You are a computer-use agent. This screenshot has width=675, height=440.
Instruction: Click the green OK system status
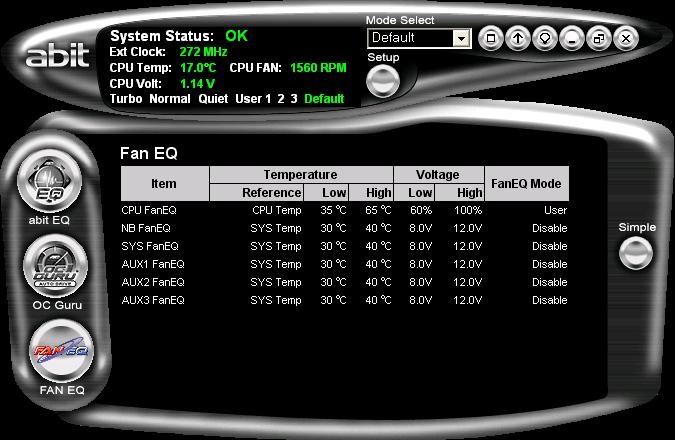coord(236,36)
